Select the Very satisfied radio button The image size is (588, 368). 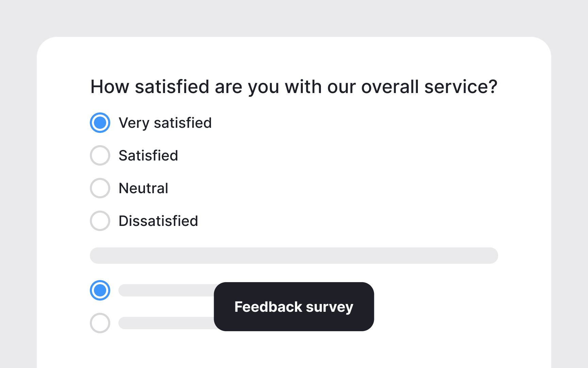(x=100, y=123)
